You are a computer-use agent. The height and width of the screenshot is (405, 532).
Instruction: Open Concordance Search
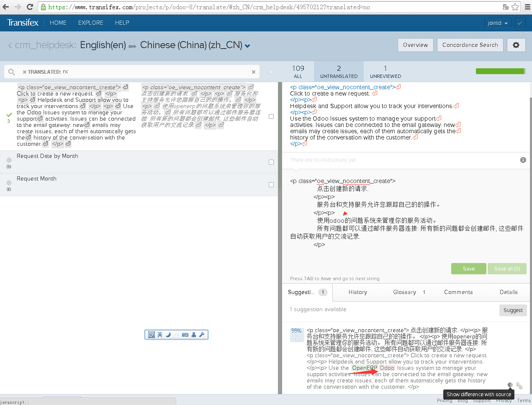(x=470, y=45)
